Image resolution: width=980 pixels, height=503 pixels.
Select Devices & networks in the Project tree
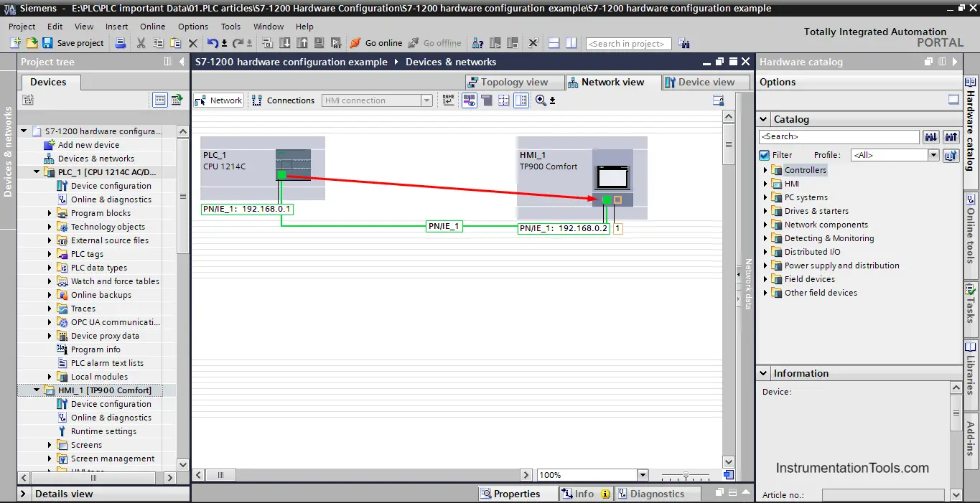(95, 159)
